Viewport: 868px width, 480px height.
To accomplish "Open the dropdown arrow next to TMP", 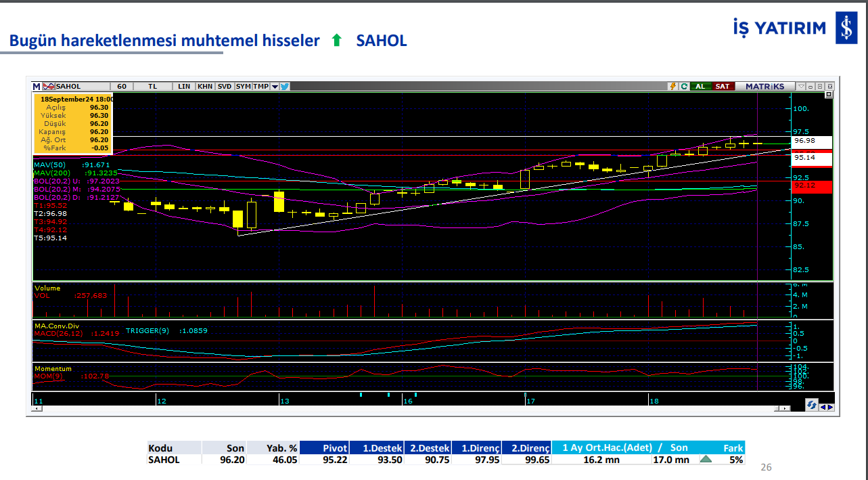I will point(275,87).
